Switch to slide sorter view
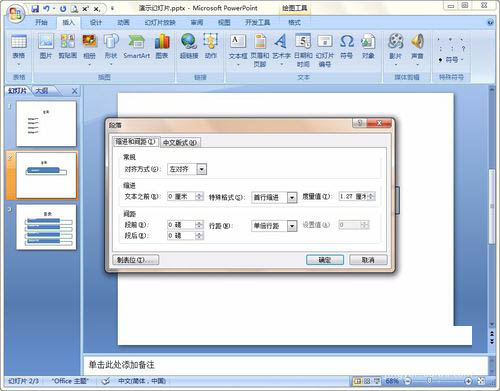This screenshot has height=391, width=500. click(x=367, y=381)
